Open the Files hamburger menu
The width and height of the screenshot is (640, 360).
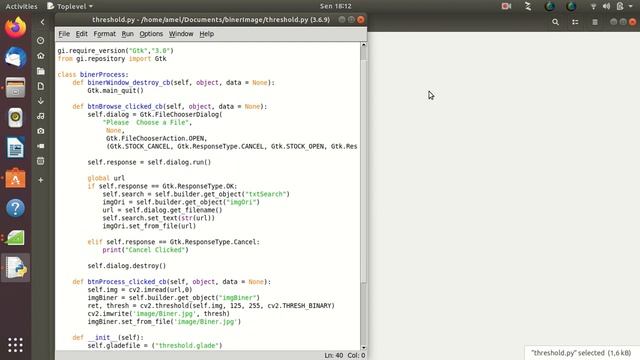595,22
